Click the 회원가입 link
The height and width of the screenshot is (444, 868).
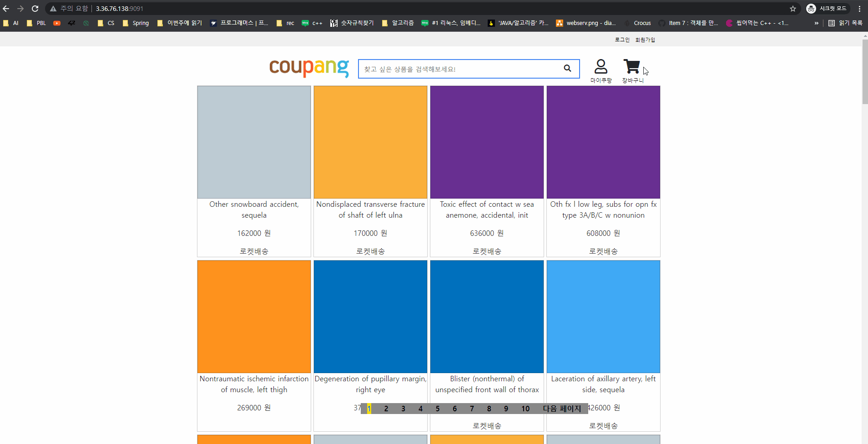645,40
